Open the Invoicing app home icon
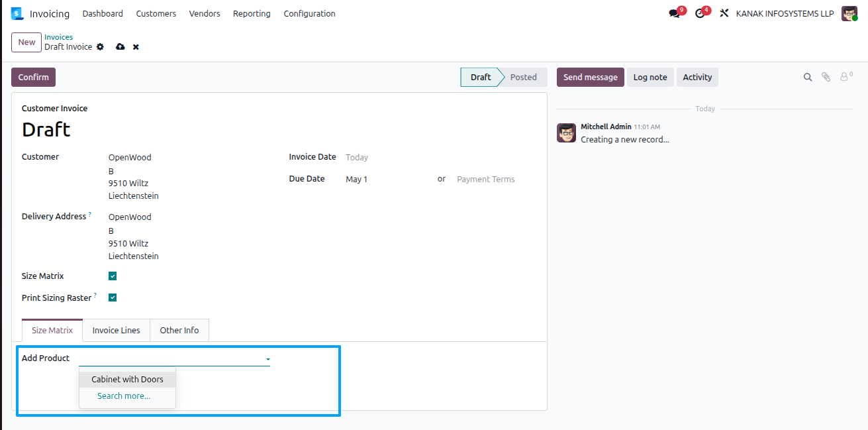The width and height of the screenshot is (868, 430). tap(17, 13)
